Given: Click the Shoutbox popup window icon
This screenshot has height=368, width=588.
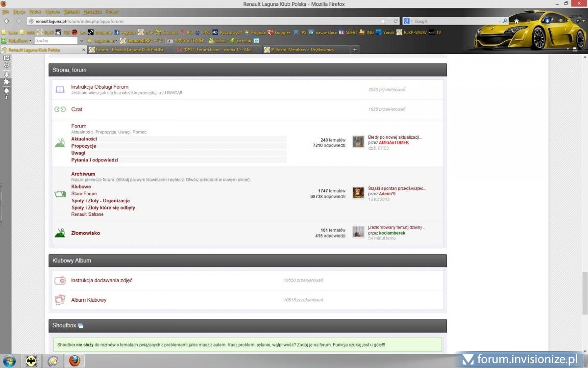Looking at the screenshot, I should pyautogui.click(x=80, y=326).
